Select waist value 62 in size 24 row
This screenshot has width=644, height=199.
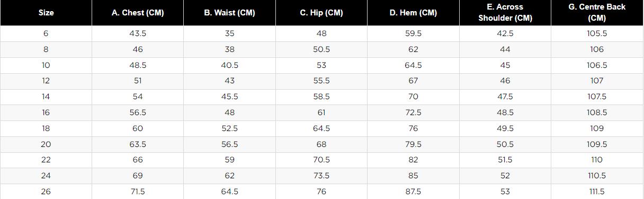[229, 176]
